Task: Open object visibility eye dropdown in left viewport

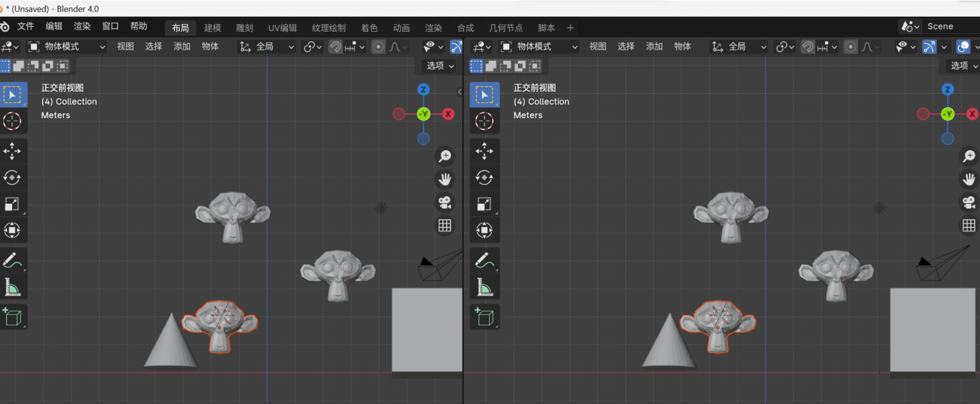Action: click(x=433, y=47)
